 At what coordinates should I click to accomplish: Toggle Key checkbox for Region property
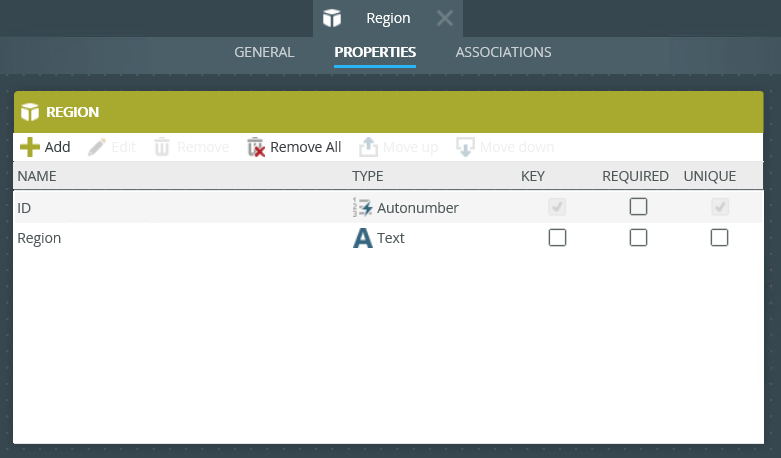click(x=558, y=238)
